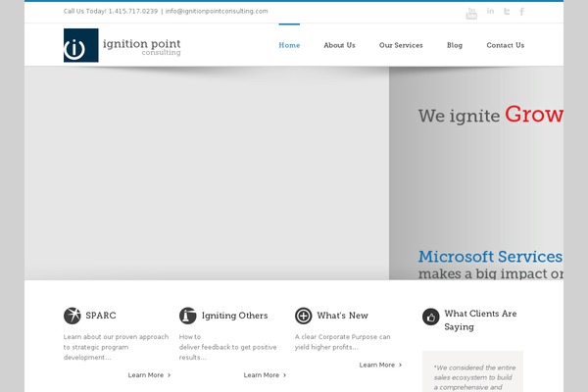The height and width of the screenshot is (392, 588).
Task: Open the Facebook social icon
Action: coord(521,12)
